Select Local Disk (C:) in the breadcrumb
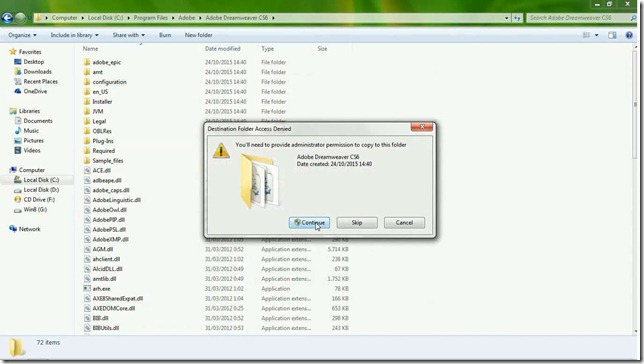This screenshot has height=364, width=644. [x=105, y=18]
